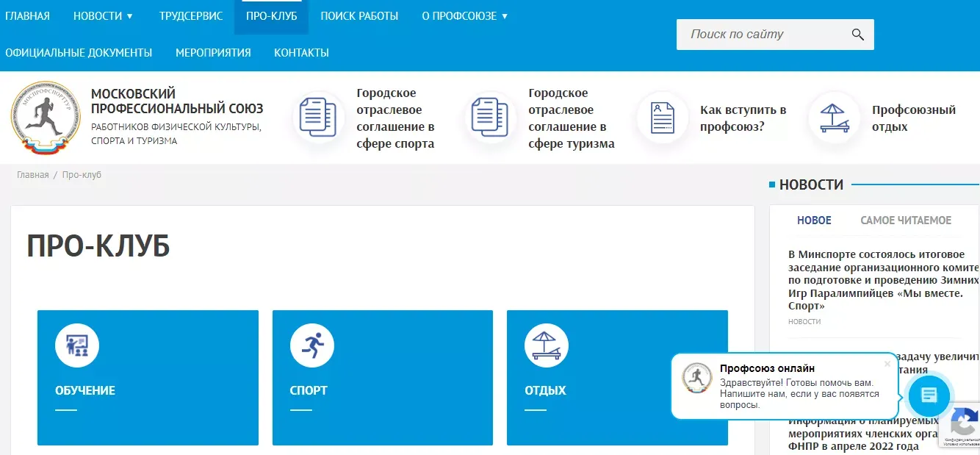Open Городское отраслевое соглашение в сфере спорта
The width and height of the screenshot is (980, 455).
click(x=395, y=118)
